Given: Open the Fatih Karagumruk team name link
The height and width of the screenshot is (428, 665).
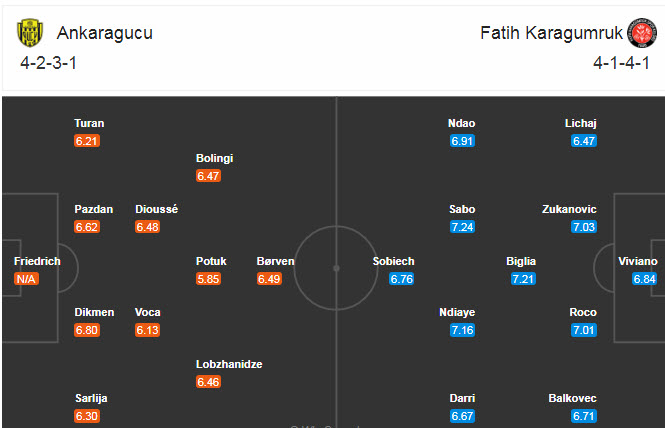Looking at the screenshot, I should tap(549, 33).
